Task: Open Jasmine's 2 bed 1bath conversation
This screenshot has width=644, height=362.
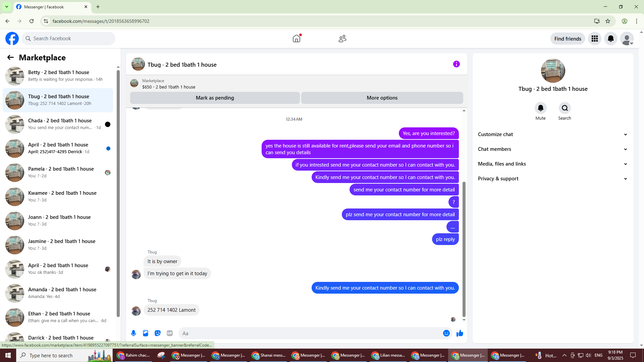Action: point(58,245)
